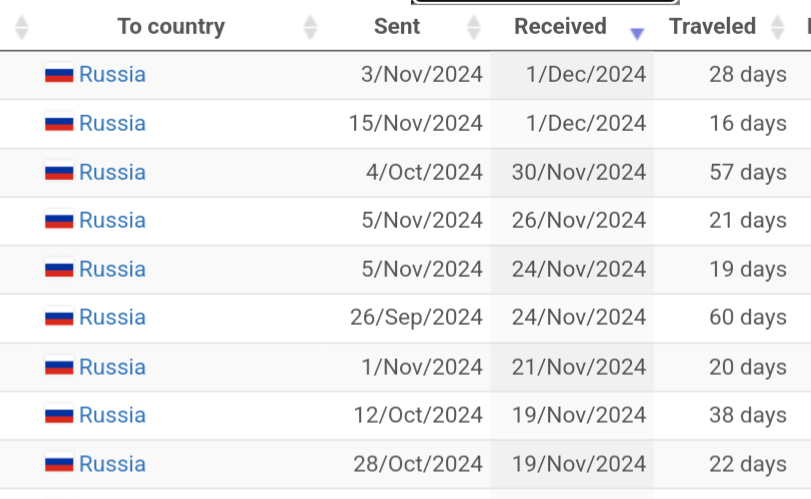Sort by the Sent column header text
Viewport: 811px width, 499px height.
click(397, 27)
